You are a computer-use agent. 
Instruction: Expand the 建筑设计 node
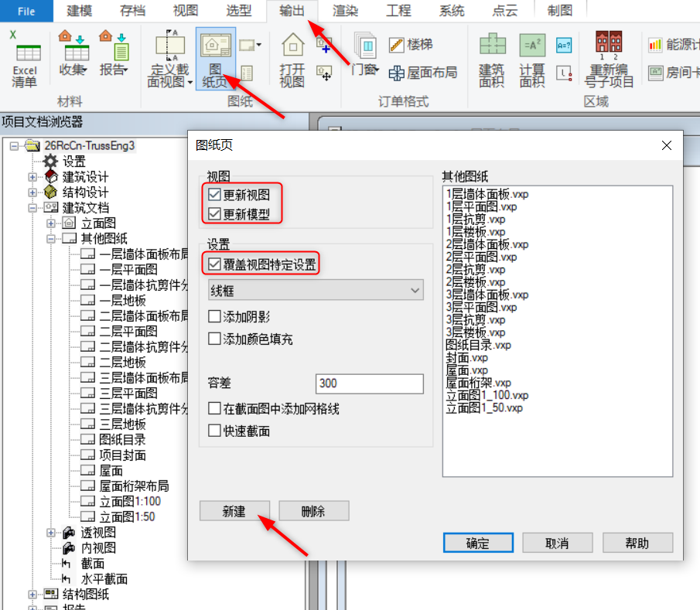pos(32,177)
